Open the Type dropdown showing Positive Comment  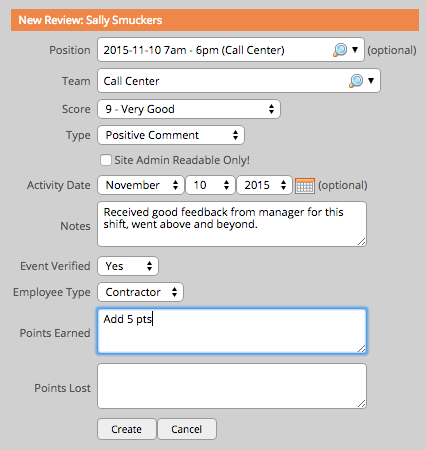click(x=171, y=135)
